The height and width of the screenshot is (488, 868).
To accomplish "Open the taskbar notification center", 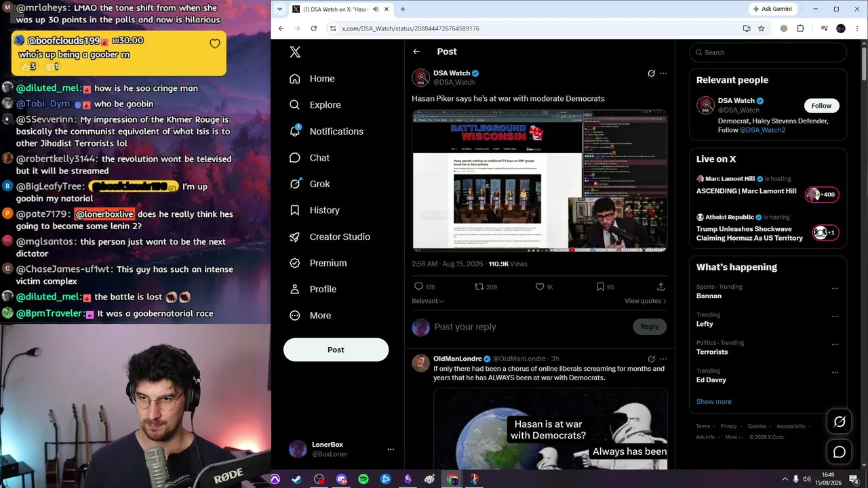I will click(854, 479).
